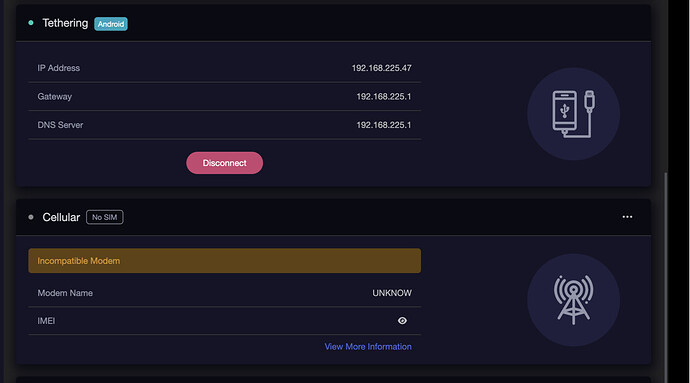Click the IMEI label row
Viewport: 690px width, 383px height.
(224, 320)
